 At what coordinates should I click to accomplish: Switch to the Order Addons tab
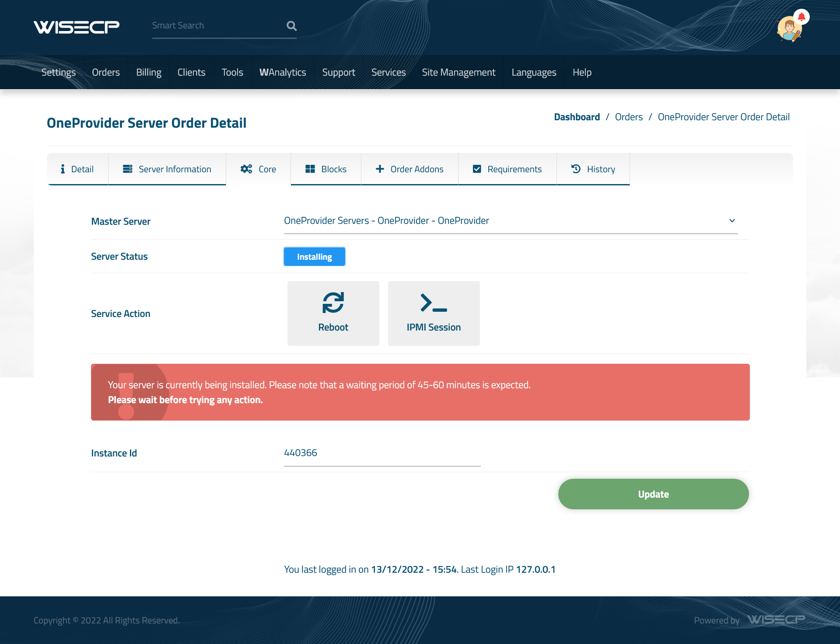pyautogui.click(x=409, y=169)
